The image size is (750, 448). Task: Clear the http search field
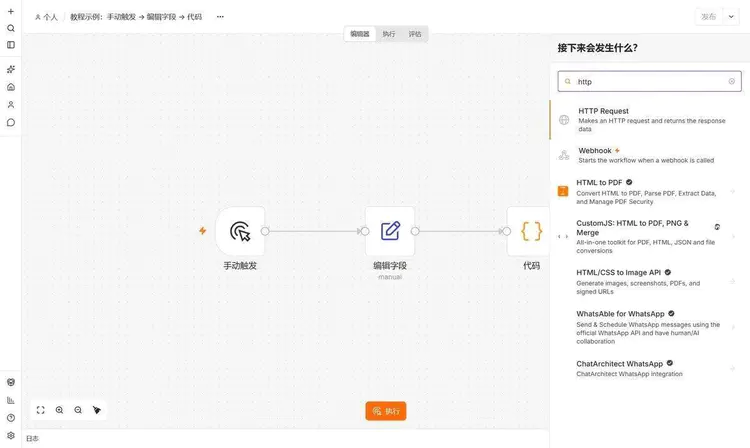click(731, 81)
